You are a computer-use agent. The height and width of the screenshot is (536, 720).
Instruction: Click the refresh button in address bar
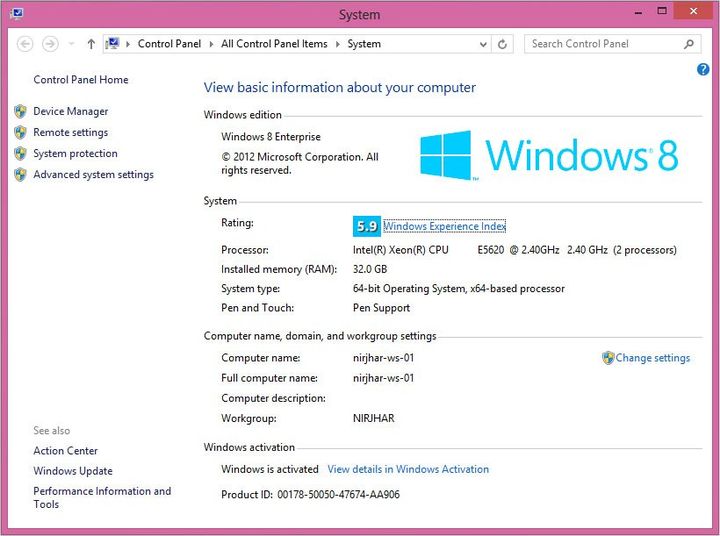[x=503, y=44]
